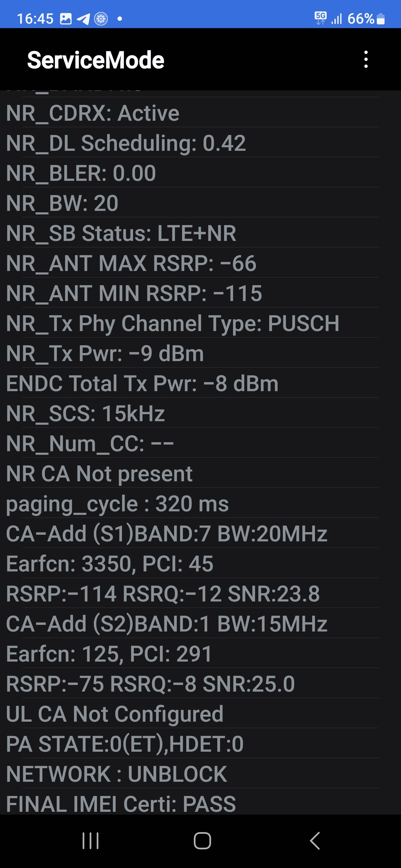Tap the gallery image notification icon
Screen dimensions: 401x868
coord(66,19)
